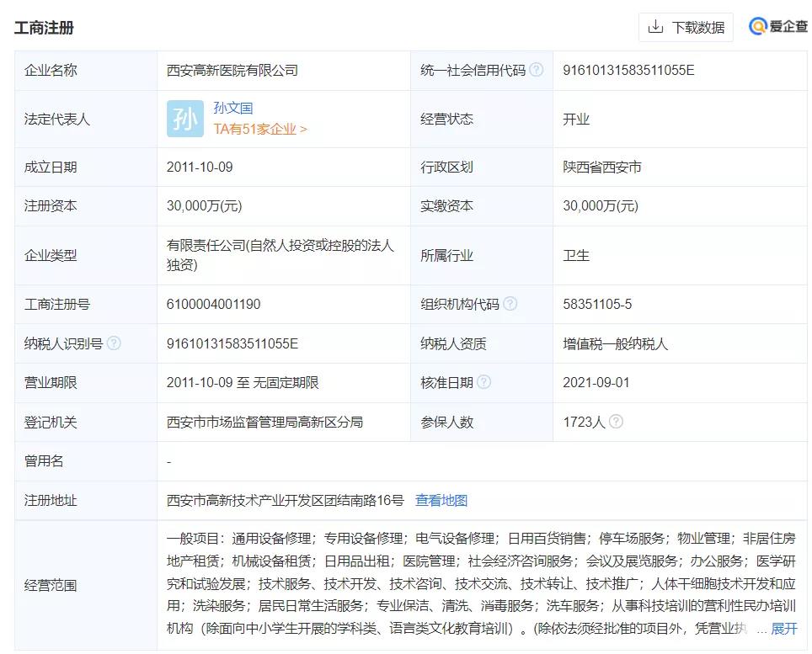Viewport: 812px width, 654px height.
Task: Select company type 有限责任公司 text
Action: pos(280,255)
